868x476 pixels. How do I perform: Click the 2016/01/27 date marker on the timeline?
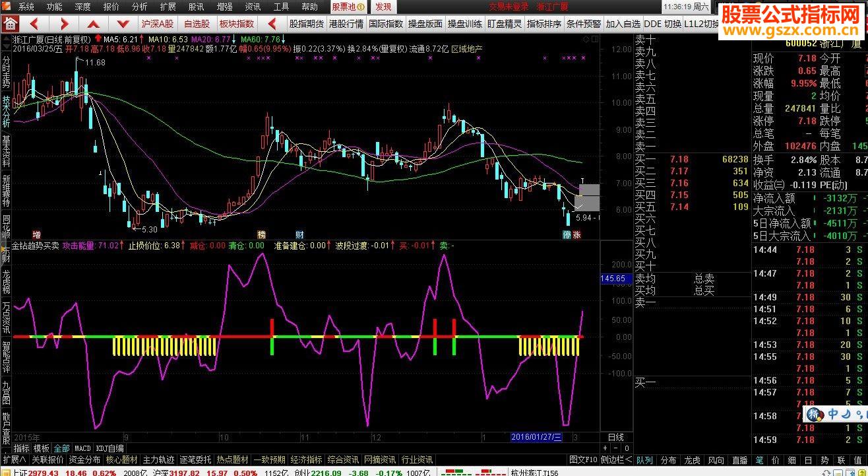click(x=537, y=437)
